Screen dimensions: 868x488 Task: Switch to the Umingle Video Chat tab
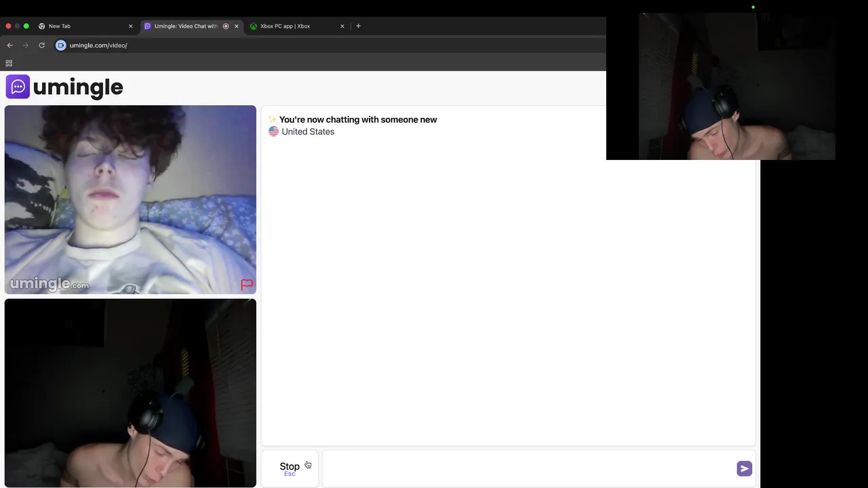coord(192,26)
